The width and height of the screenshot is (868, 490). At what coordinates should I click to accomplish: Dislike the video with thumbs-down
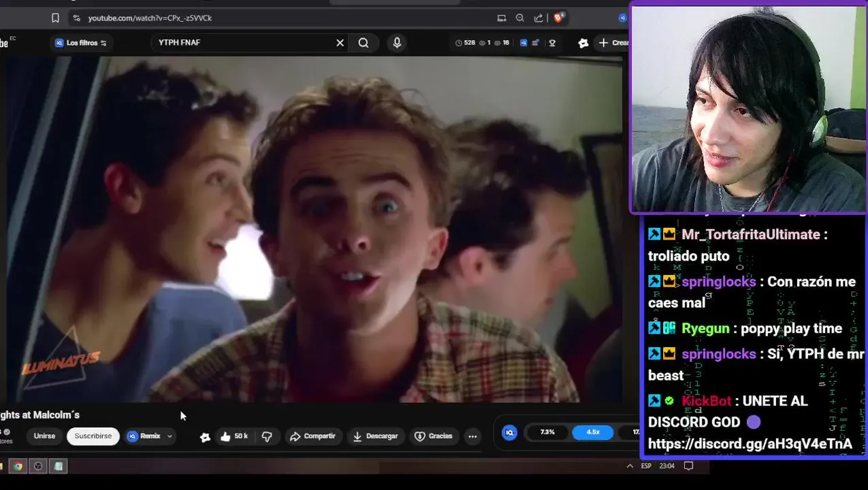pos(267,436)
